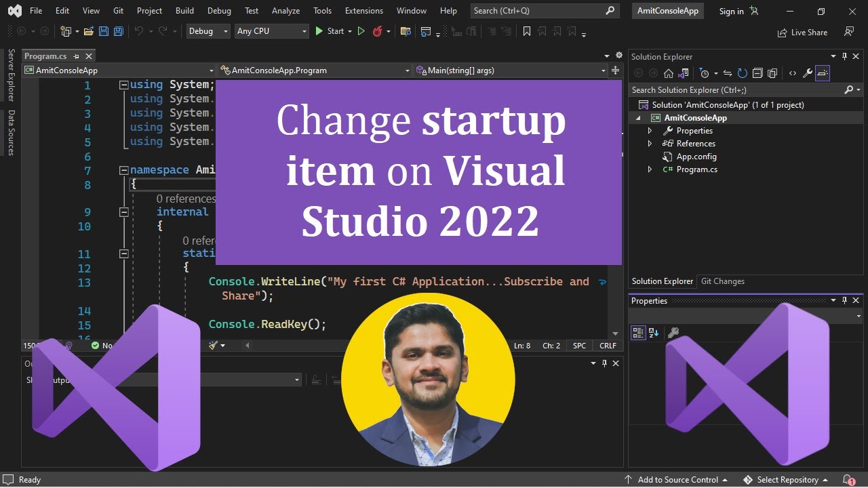Screen dimensions: 868x488
Task: Click View Code angle-brackets icon
Action: coord(791,73)
